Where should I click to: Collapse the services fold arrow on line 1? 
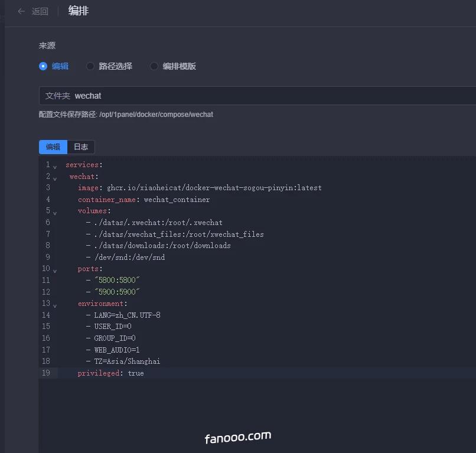click(x=55, y=166)
